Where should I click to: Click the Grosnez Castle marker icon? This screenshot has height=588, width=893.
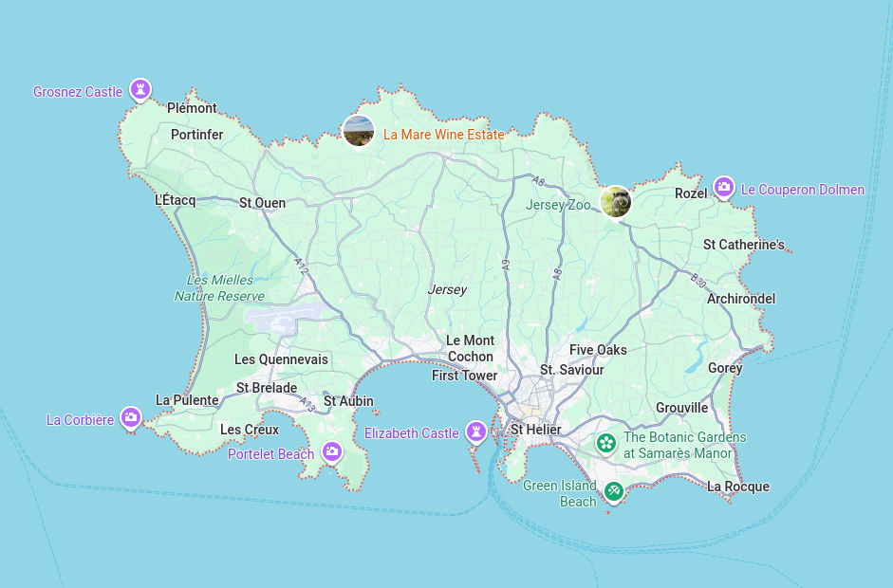140,90
